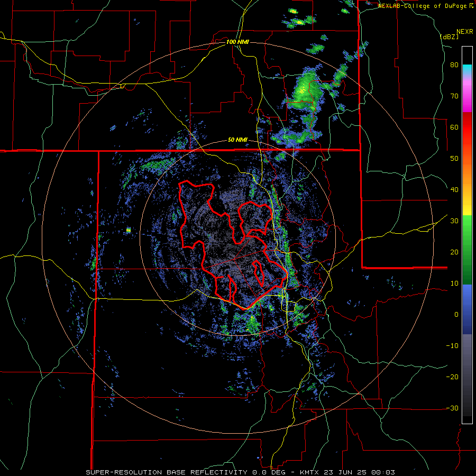Viewport: 476px width, 476px height.
Task: Click the blue band of the color bar
Action: point(467,309)
